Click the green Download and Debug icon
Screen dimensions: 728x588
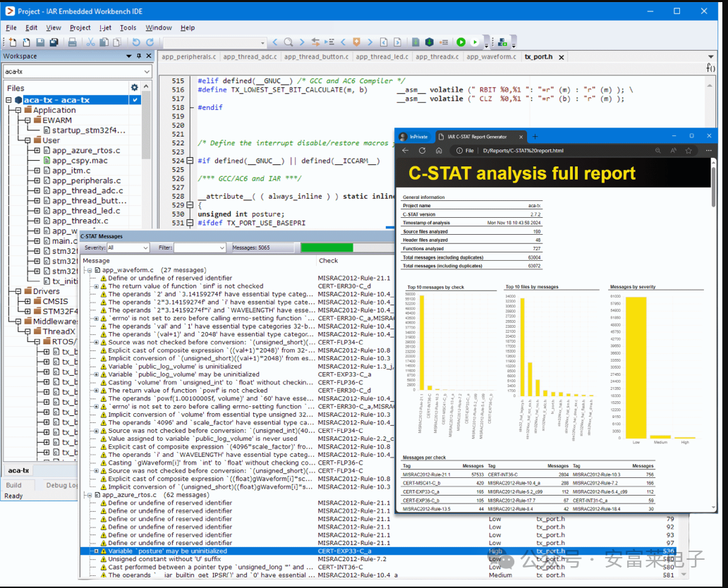[x=461, y=42]
